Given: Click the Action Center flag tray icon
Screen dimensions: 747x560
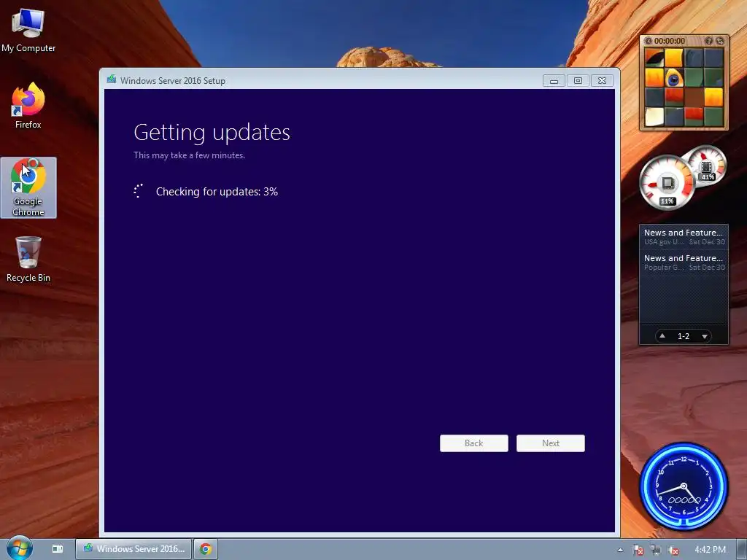Looking at the screenshot, I should [638, 550].
